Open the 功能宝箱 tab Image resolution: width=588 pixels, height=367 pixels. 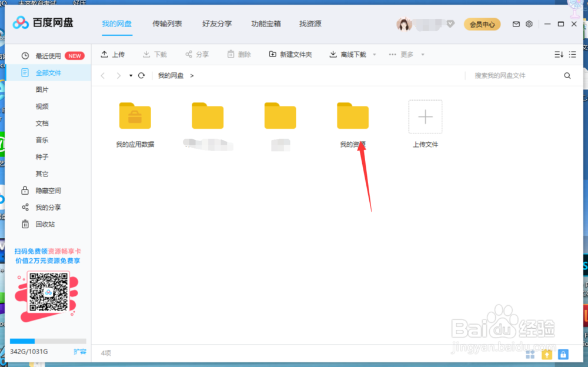pyautogui.click(x=266, y=24)
